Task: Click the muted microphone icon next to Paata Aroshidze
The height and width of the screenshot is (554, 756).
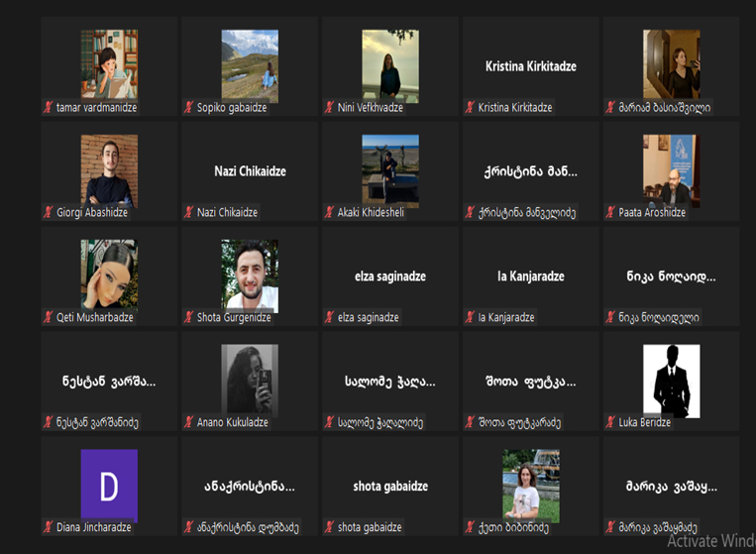Action: click(610, 213)
